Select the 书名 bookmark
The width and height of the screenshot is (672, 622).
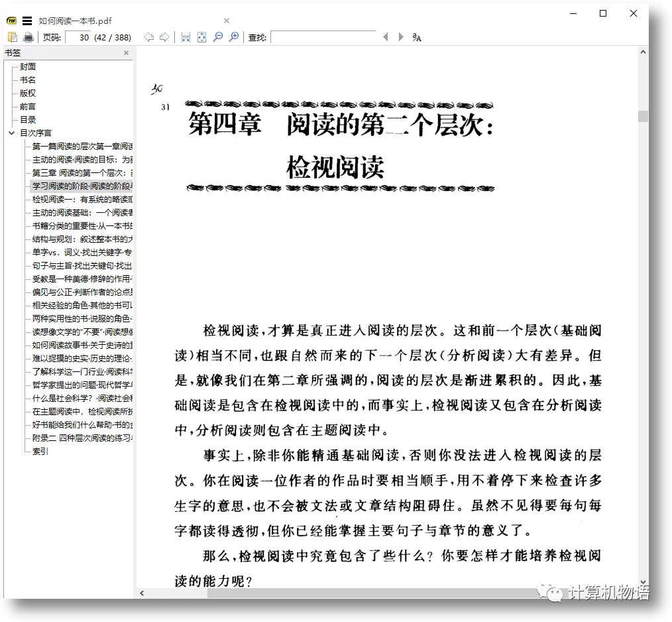click(x=28, y=80)
